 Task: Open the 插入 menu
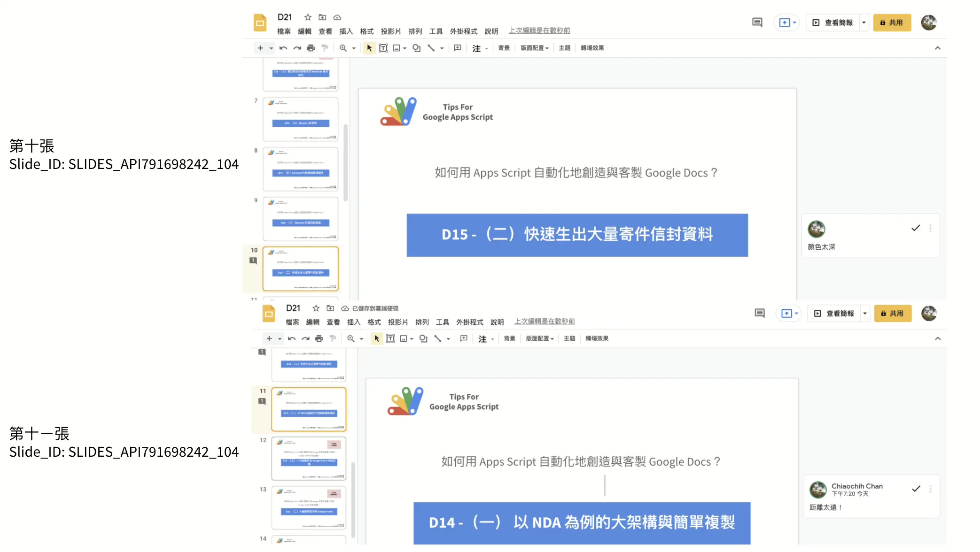(346, 31)
